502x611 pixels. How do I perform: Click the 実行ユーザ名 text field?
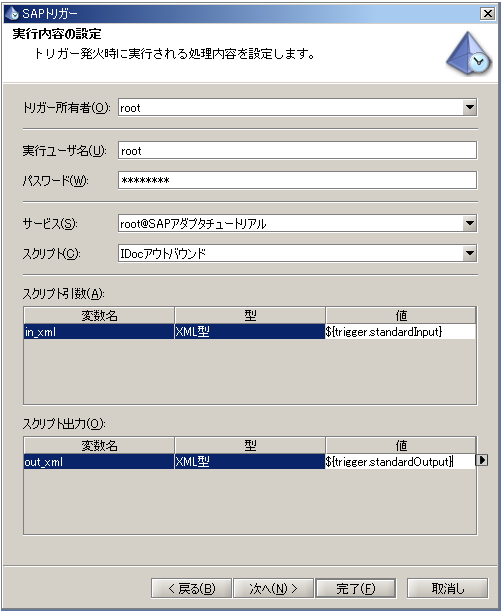pos(297,150)
